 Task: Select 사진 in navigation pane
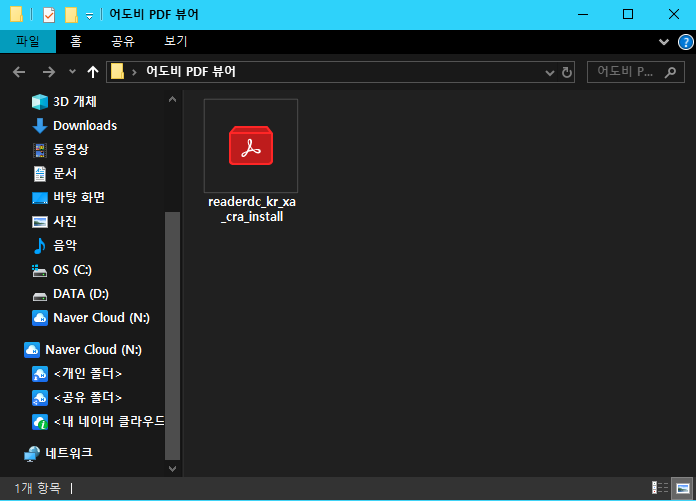pos(65,221)
